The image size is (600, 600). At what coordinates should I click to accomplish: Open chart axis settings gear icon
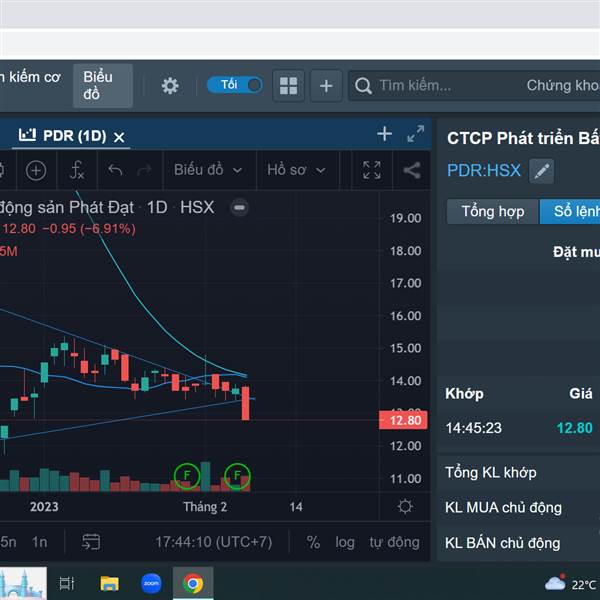pos(405,507)
